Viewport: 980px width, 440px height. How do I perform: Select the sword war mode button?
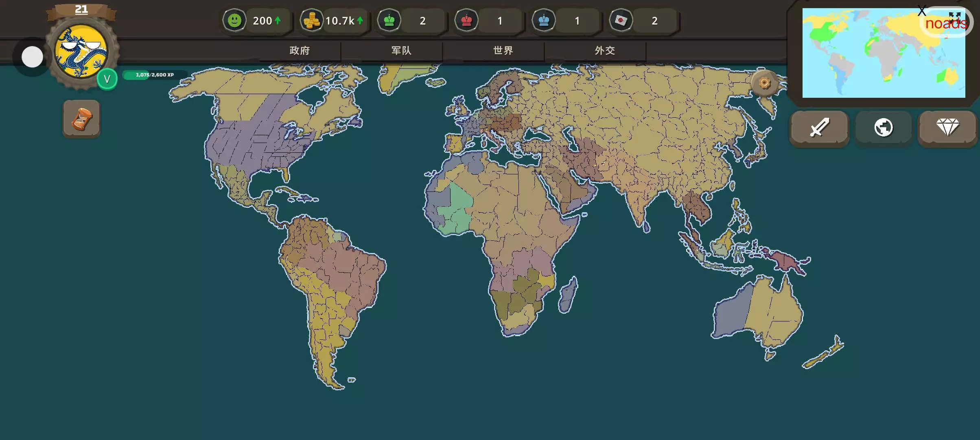(x=819, y=128)
